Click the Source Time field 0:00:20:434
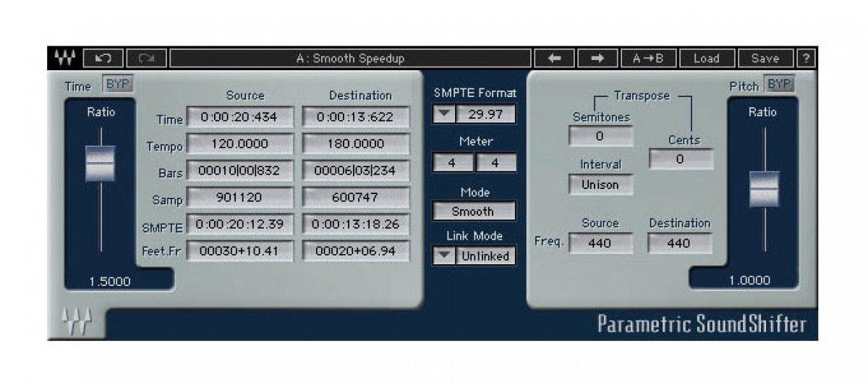The image size is (868, 383). point(240,117)
